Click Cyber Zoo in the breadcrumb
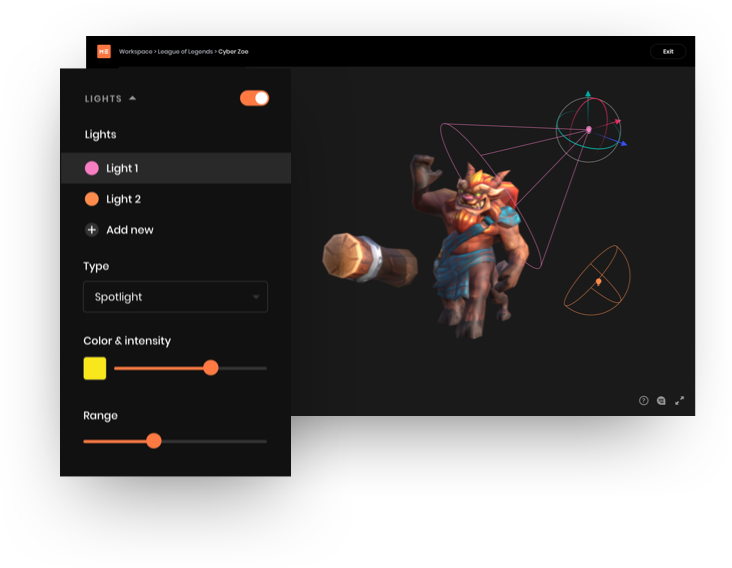The height and width of the screenshot is (568, 732). click(x=233, y=52)
